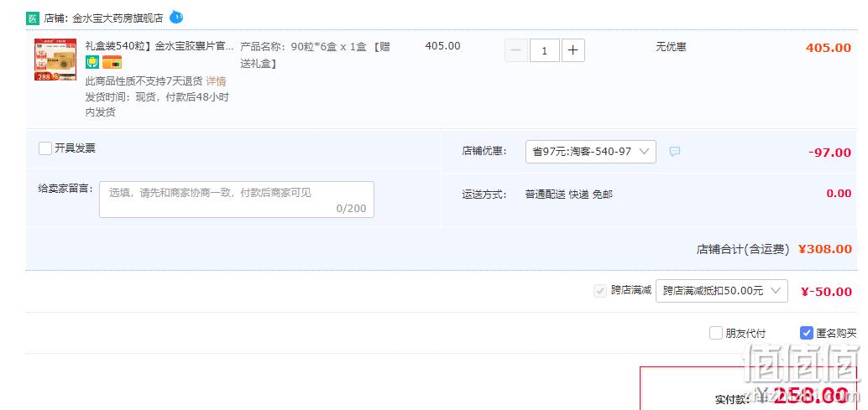Select the orange subtotal 405.00

[829, 48]
